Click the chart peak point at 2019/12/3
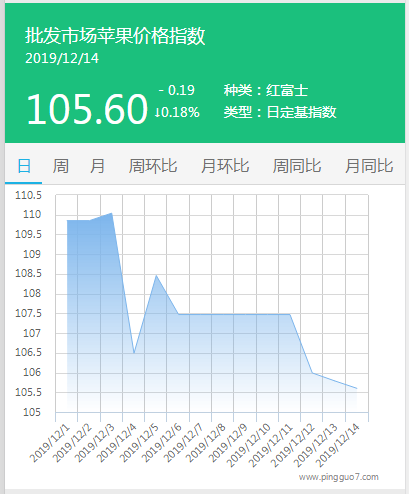 pos(112,213)
